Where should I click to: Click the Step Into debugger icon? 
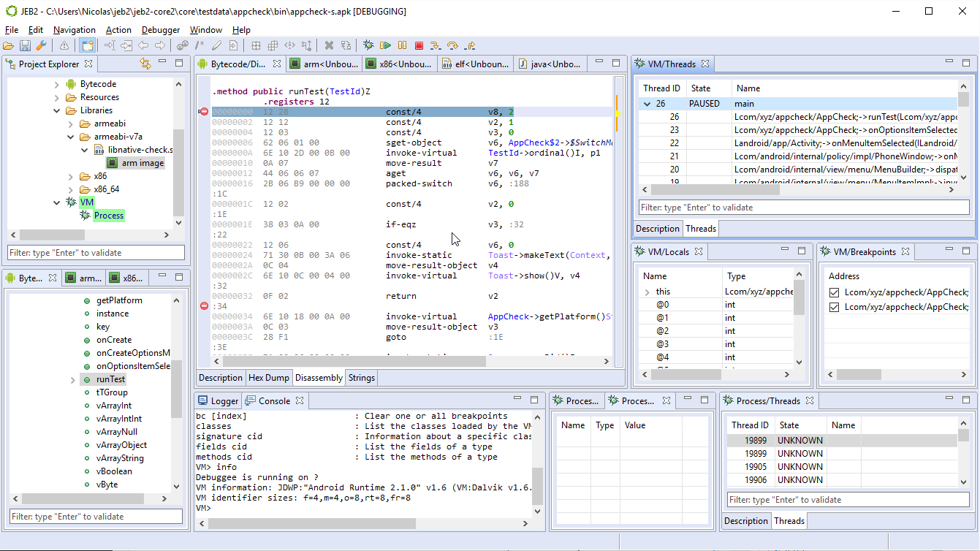coord(436,46)
